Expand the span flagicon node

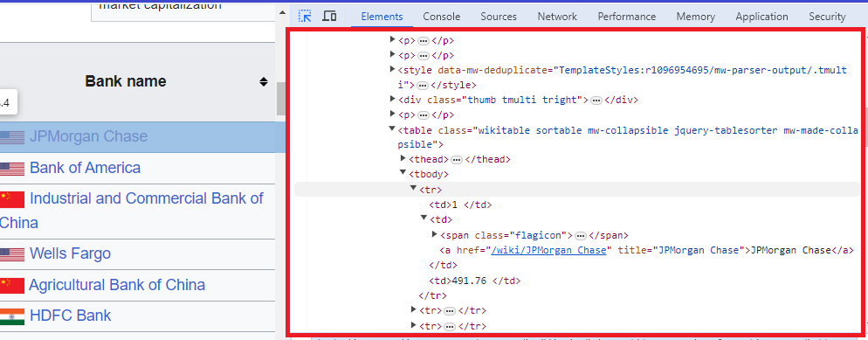pos(435,234)
